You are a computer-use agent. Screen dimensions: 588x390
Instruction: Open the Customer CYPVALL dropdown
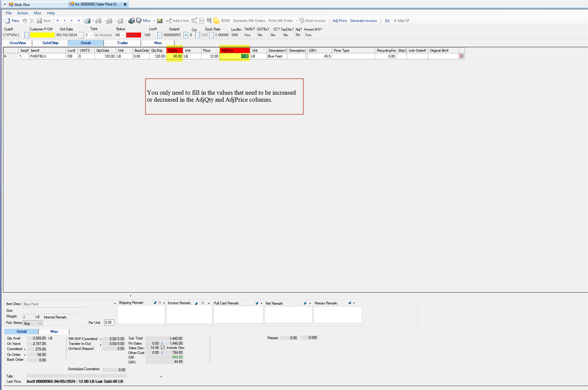pos(26,35)
